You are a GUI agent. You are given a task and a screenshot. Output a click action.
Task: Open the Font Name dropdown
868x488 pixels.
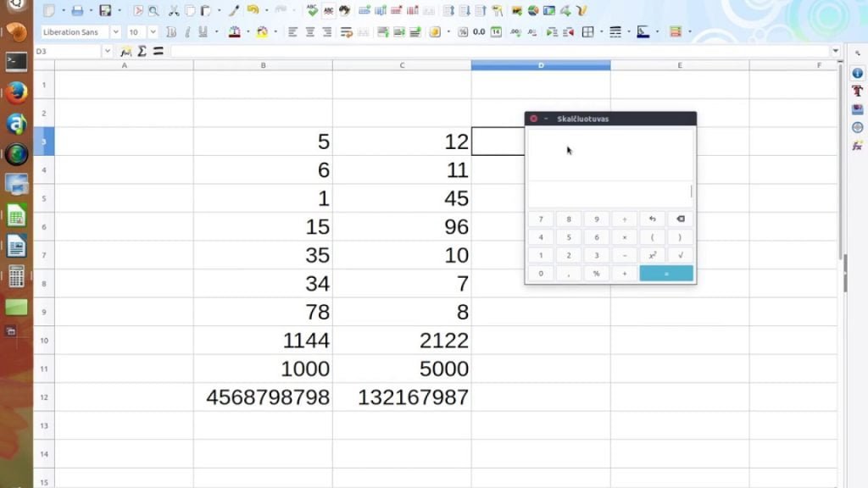pyautogui.click(x=115, y=32)
